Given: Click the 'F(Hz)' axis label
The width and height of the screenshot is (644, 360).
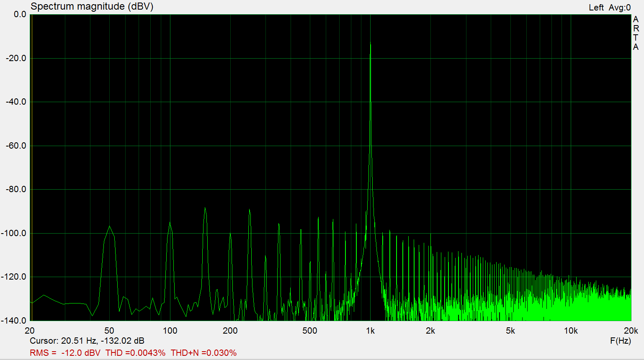Looking at the screenshot, I should [621, 341].
